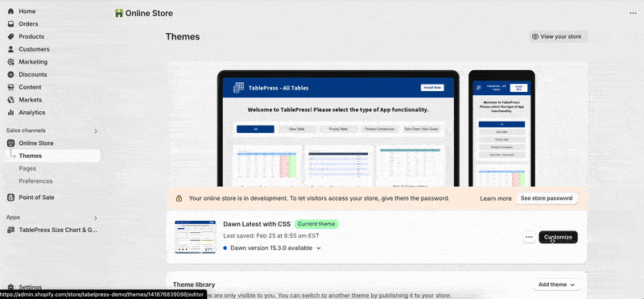Viewport: 644px width, 299px height.
Task: Select the Customers person icon
Action: click(x=11, y=49)
